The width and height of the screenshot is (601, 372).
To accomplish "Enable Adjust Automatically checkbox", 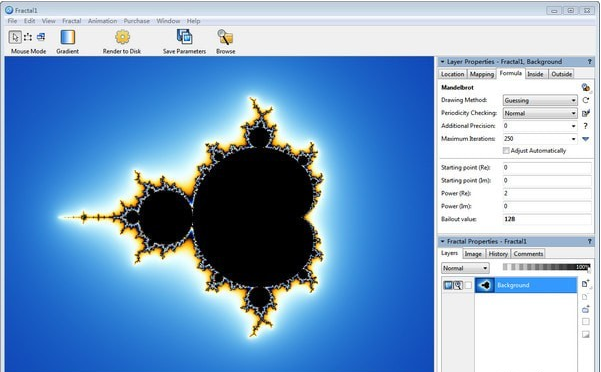I will [506, 151].
